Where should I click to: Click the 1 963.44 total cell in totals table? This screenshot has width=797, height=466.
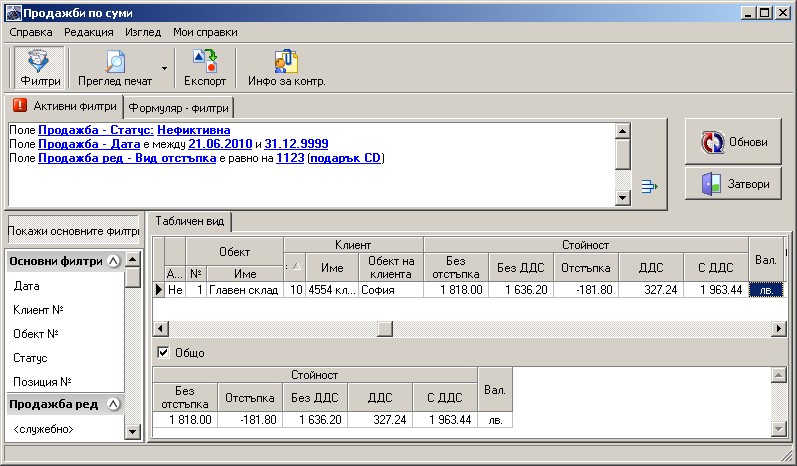(x=445, y=420)
